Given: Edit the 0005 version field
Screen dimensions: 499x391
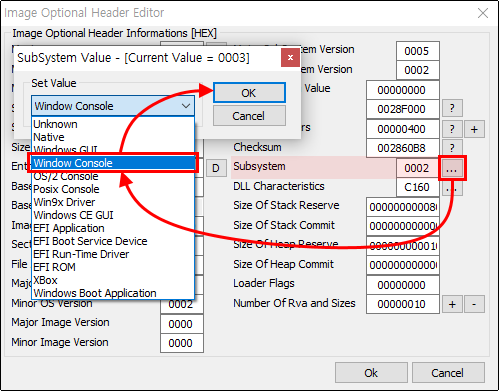Looking at the screenshot, I should point(418,51).
